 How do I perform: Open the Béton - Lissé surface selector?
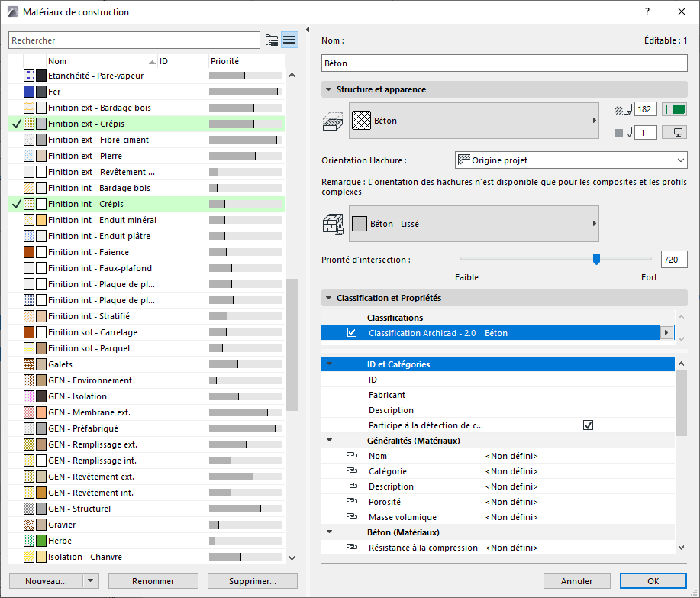[473, 224]
